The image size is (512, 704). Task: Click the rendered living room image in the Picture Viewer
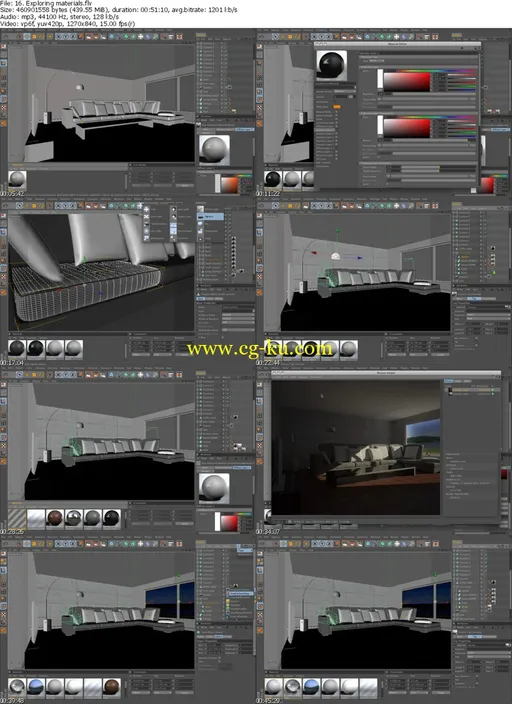(356, 447)
